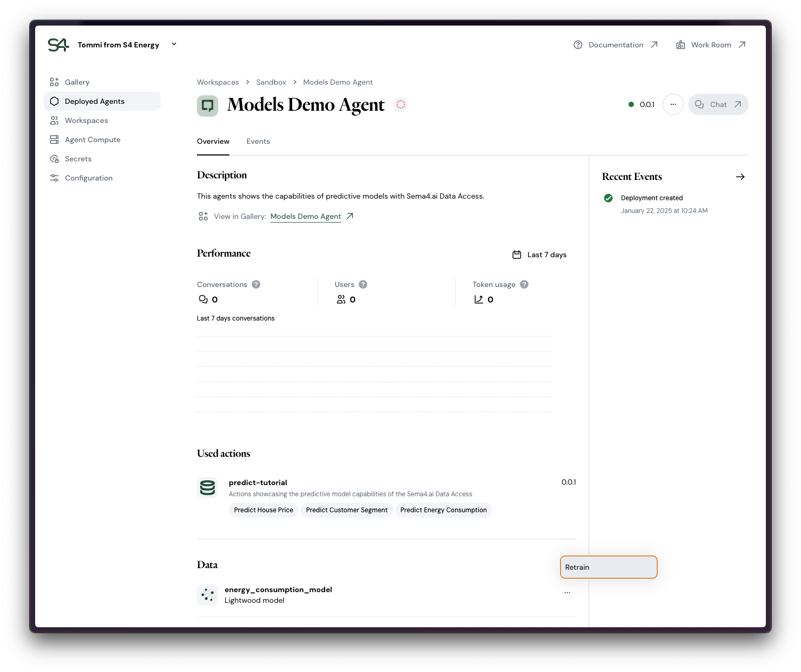Click the Conversations help icon

tap(256, 284)
